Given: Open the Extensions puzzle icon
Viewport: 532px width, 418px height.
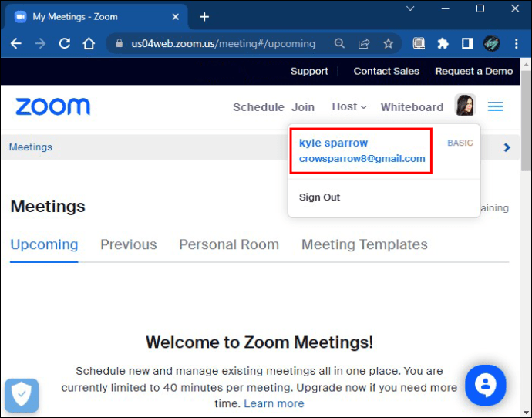Looking at the screenshot, I should coord(443,43).
